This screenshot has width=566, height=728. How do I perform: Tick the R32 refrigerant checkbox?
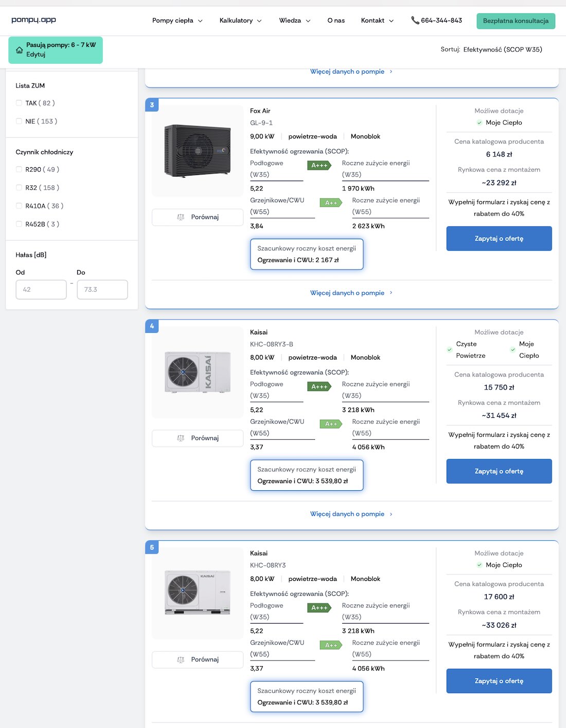pyautogui.click(x=19, y=188)
